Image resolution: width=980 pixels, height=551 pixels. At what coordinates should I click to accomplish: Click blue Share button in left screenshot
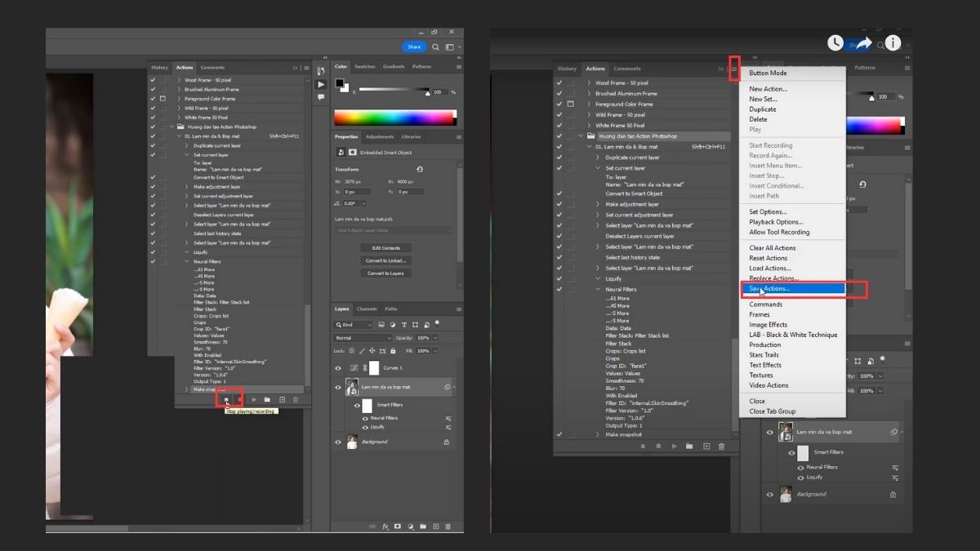(x=414, y=47)
